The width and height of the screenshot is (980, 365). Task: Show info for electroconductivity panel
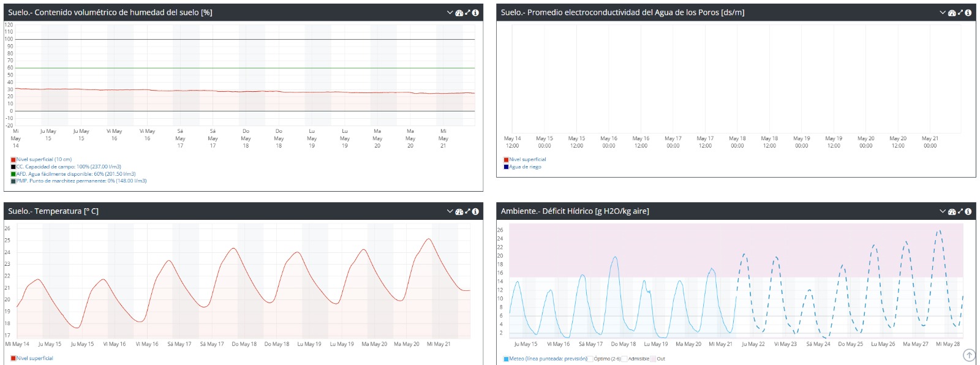(x=968, y=13)
